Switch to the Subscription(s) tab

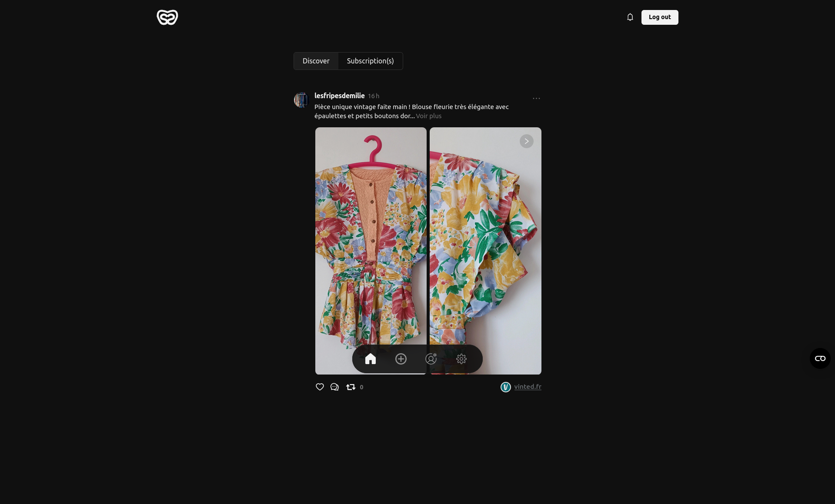370,61
